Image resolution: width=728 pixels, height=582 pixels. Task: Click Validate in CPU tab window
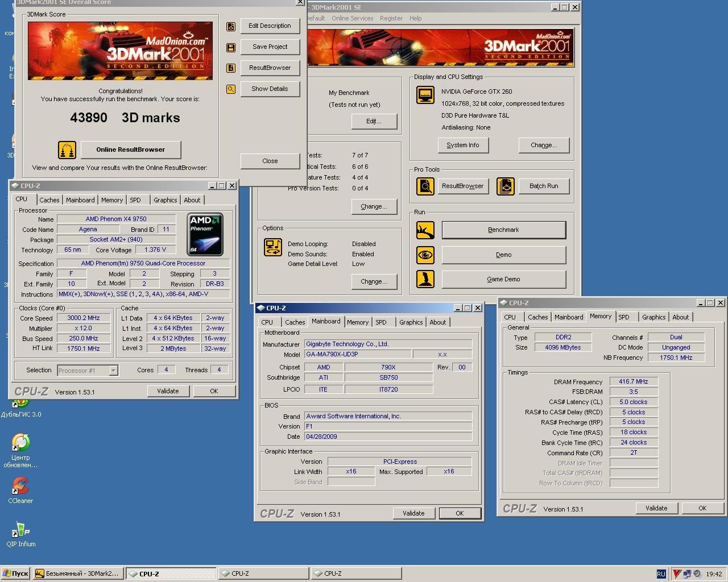coord(168,391)
